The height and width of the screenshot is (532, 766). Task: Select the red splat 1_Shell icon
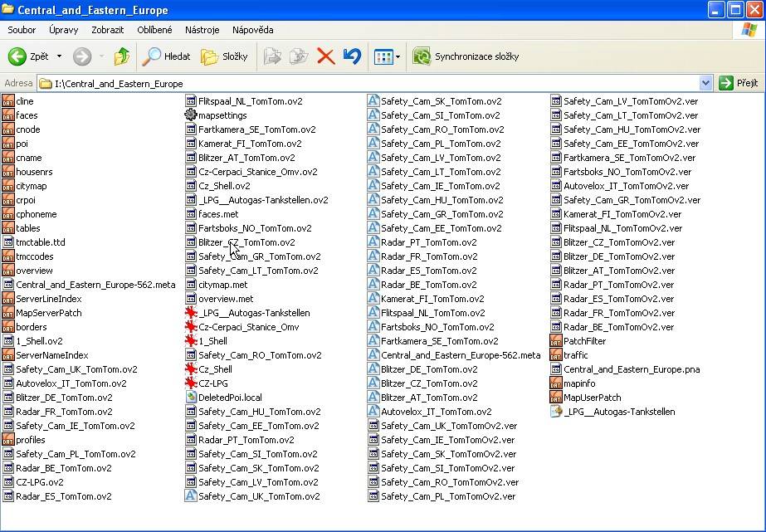click(191, 341)
